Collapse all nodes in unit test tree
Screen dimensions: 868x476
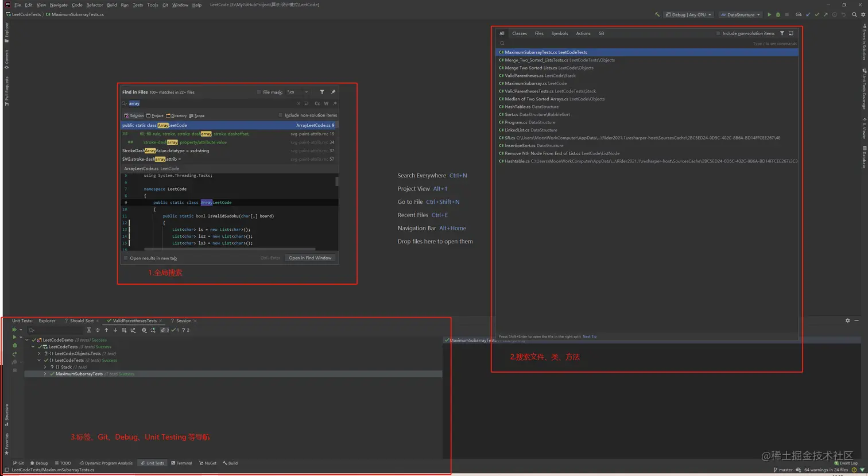(x=98, y=330)
